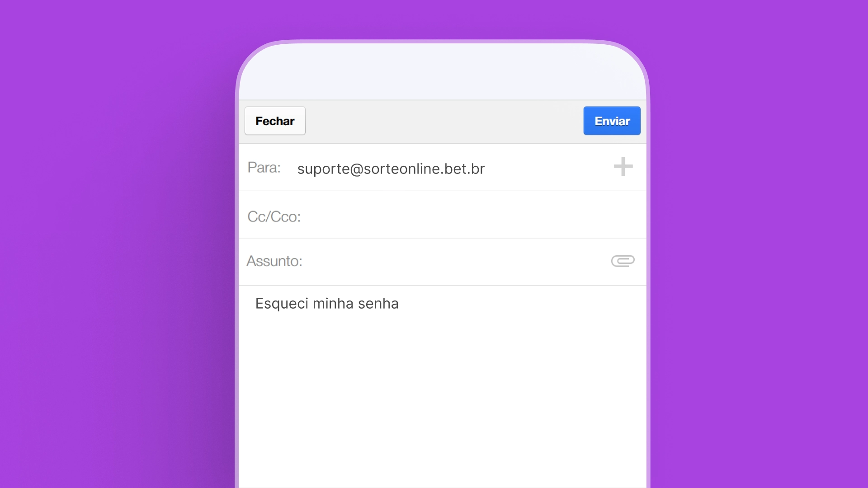868x488 pixels.
Task: Tap the blank status area above the toolbar
Action: click(442, 72)
